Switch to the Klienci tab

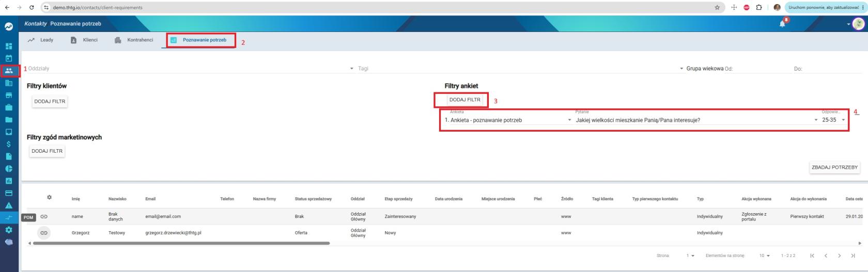pyautogui.click(x=84, y=40)
